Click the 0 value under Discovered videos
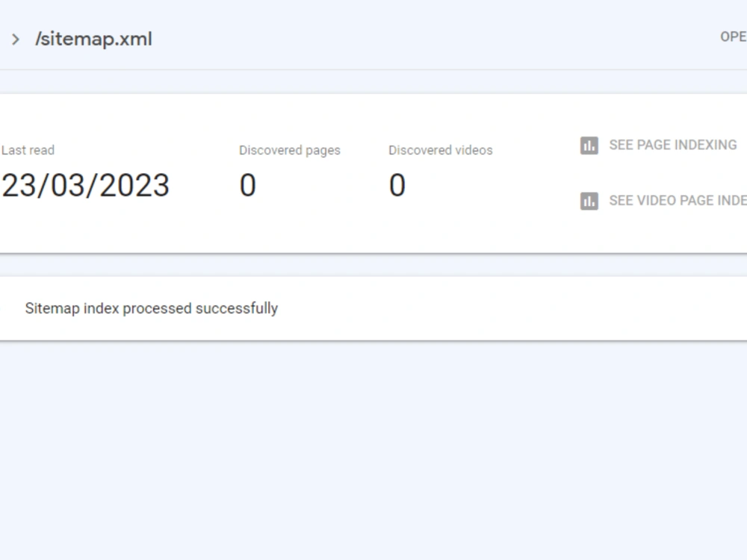Viewport: 747px width, 560px height. click(397, 185)
